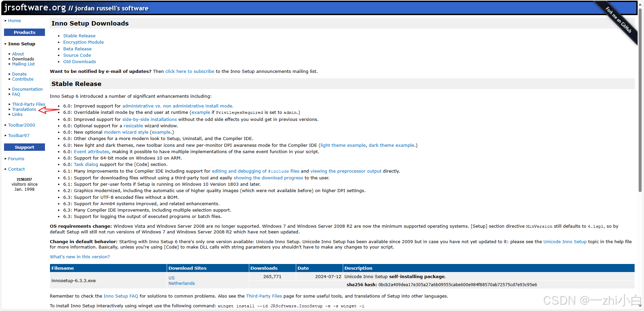Open 'What's new in this version?' link
The height and width of the screenshot is (311, 644).
[x=80, y=257]
